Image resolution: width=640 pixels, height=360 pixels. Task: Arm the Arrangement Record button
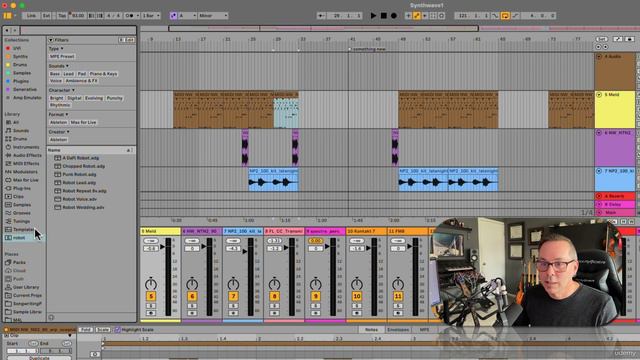(393, 16)
